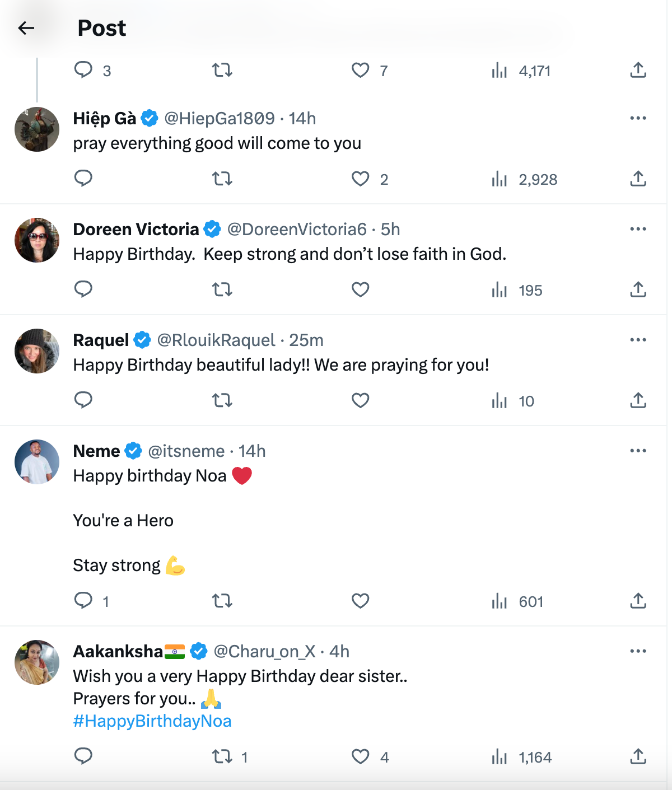Open Raquel's display name link
This screenshot has height=790, width=672.
tap(101, 340)
